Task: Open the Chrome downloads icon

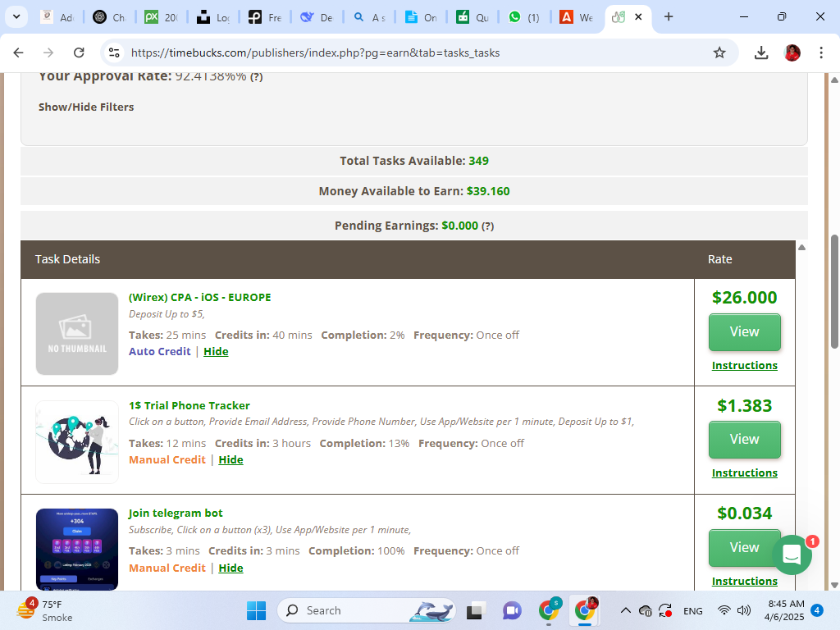Action: click(761, 52)
